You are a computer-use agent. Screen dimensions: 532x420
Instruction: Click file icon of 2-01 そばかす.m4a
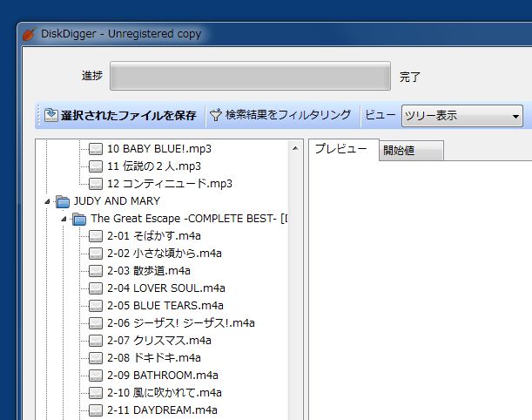[96, 236]
